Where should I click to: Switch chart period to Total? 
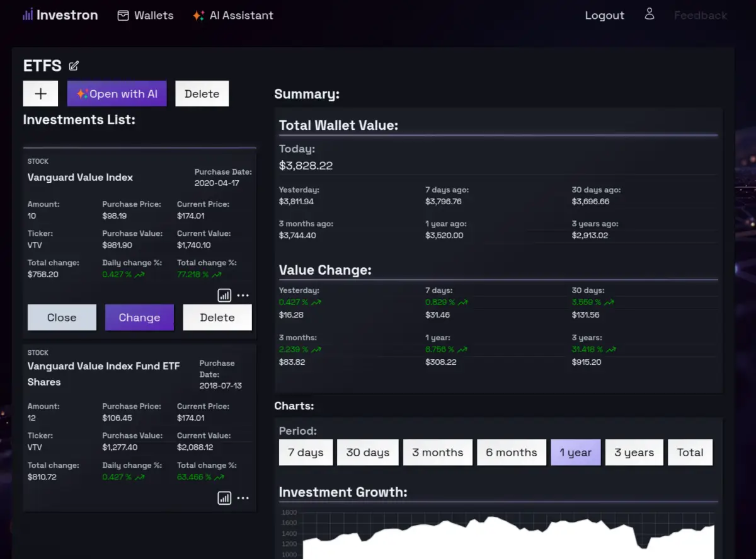(690, 452)
